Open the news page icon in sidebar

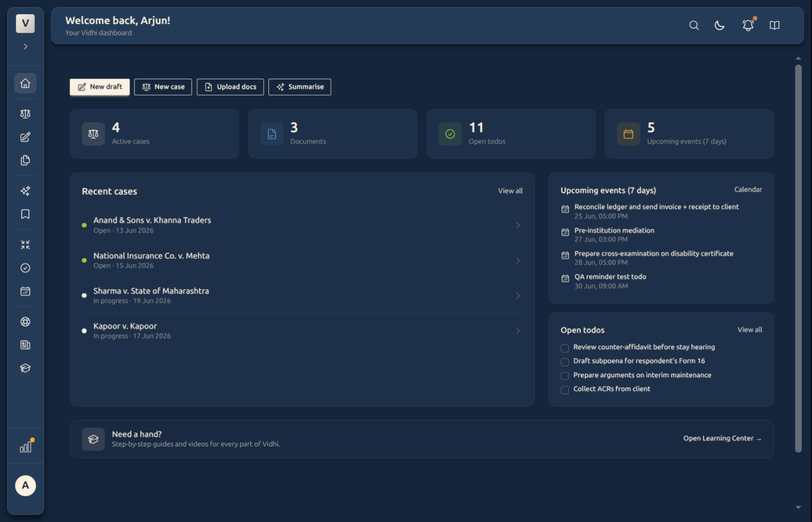coord(25,345)
